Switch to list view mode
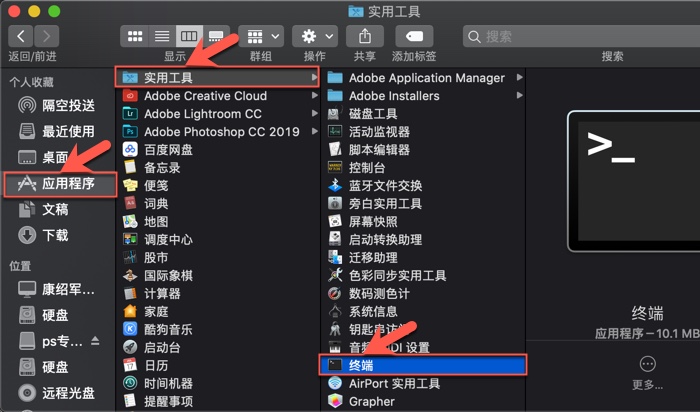The image size is (700, 412). (x=161, y=36)
